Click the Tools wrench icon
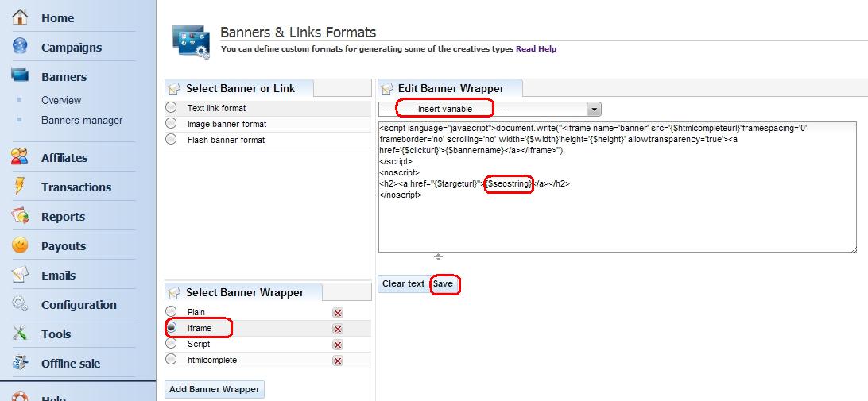Image resolution: width=868 pixels, height=401 pixels. click(20, 334)
